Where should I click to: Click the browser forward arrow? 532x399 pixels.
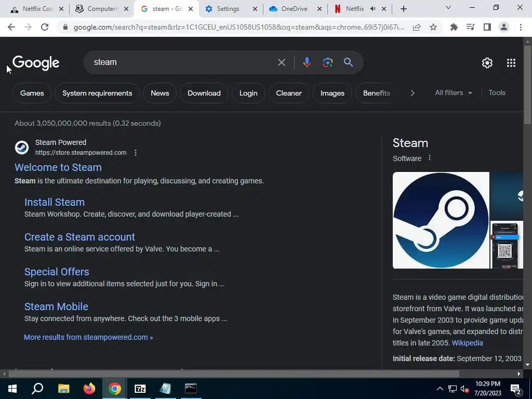pyautogui.click(x=28, y=27)
